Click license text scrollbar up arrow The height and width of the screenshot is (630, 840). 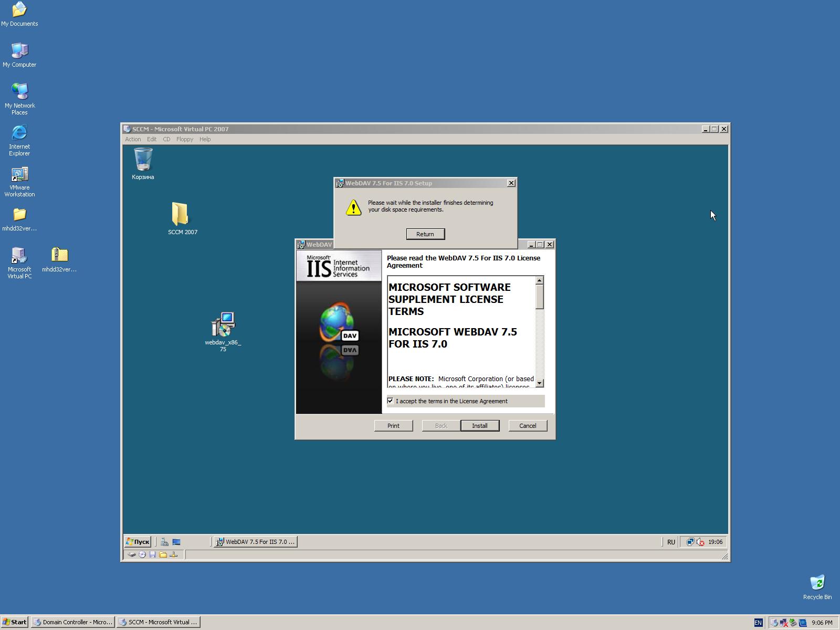point(540,281)
